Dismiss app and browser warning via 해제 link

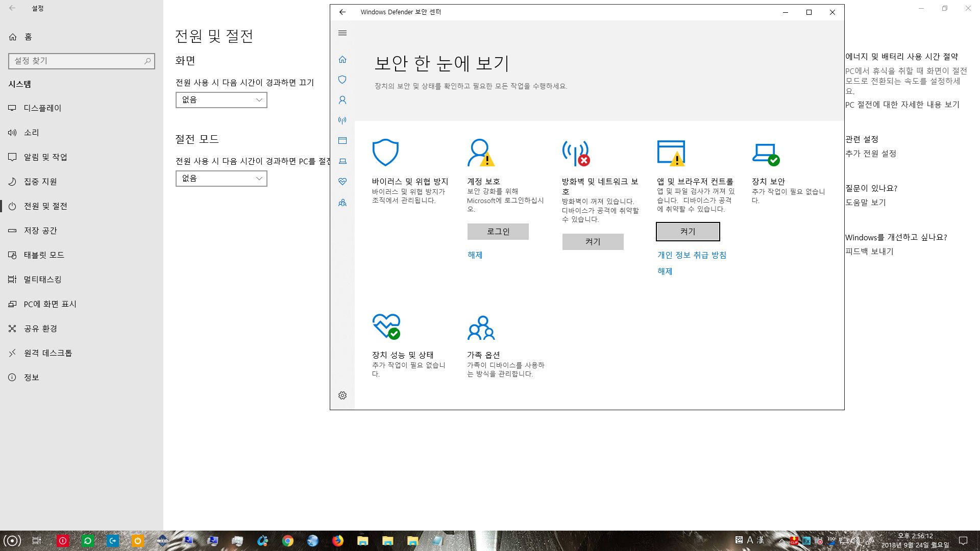pyautogui.click(x=665, y=271)
